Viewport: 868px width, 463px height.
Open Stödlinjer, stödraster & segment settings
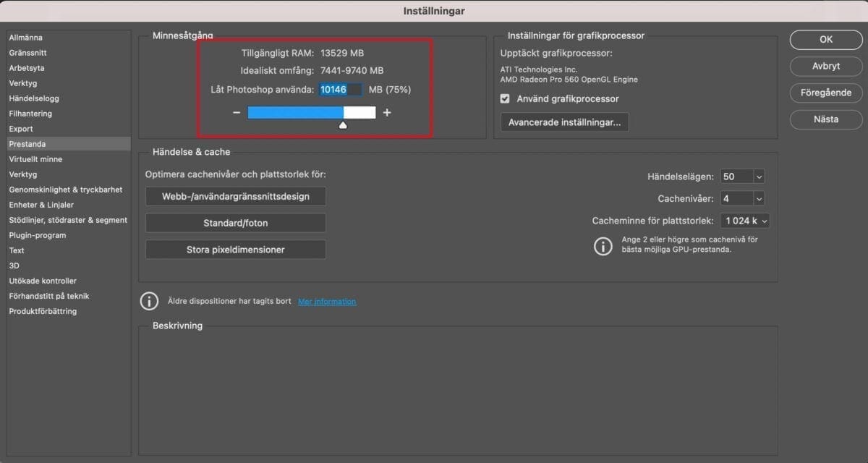click(x=68, y=220)
